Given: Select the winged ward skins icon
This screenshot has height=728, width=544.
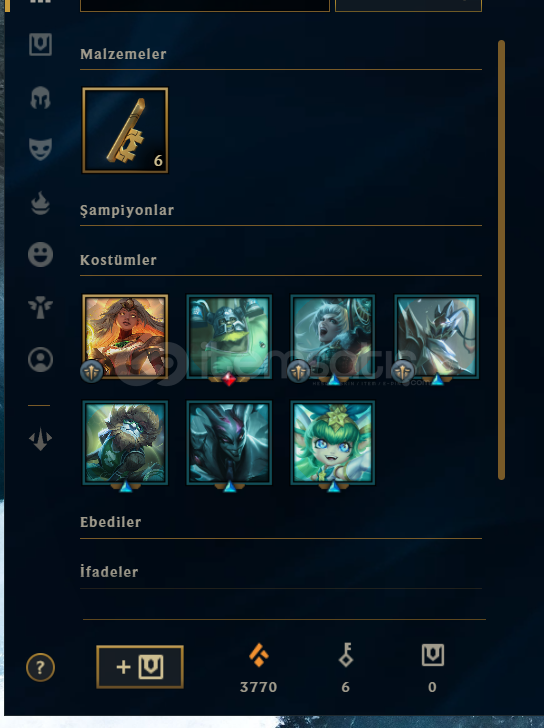Looking at the screenshot, I should [x=40, y=307].
